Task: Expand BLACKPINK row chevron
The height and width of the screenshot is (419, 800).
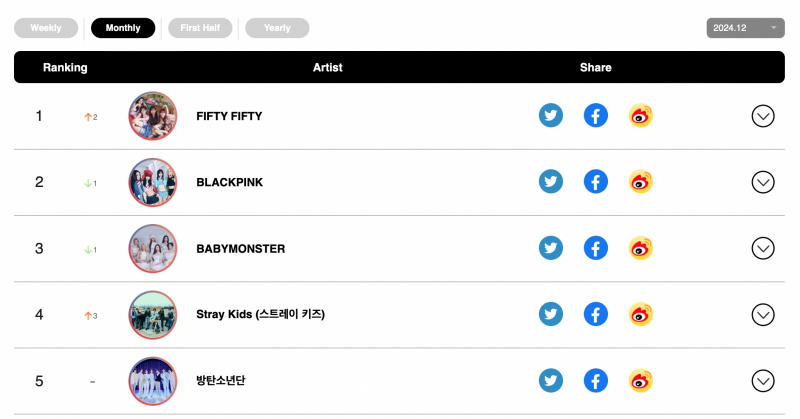Action: pyautogui.click(x=763, y=182)
